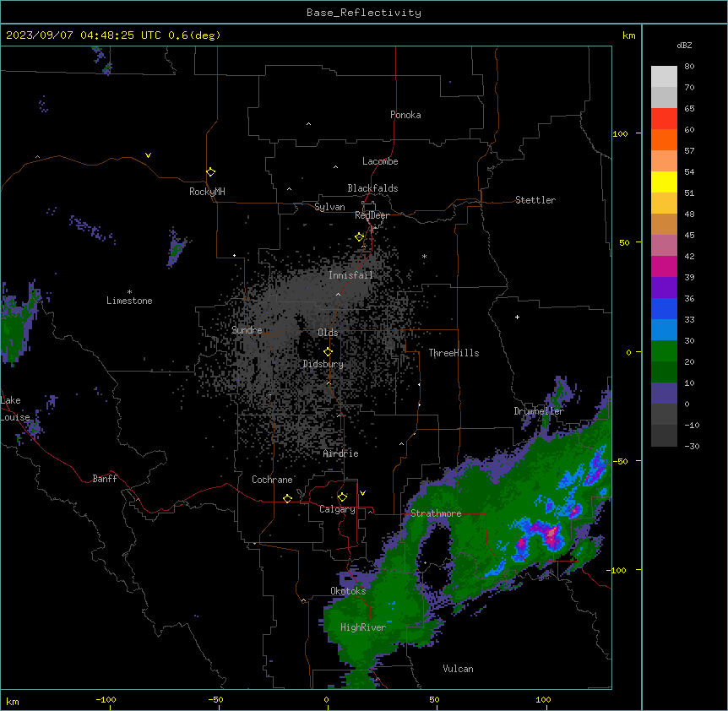Click the Sundre label
This screenshot has height=711, width=728.
[x=247, y=330]
